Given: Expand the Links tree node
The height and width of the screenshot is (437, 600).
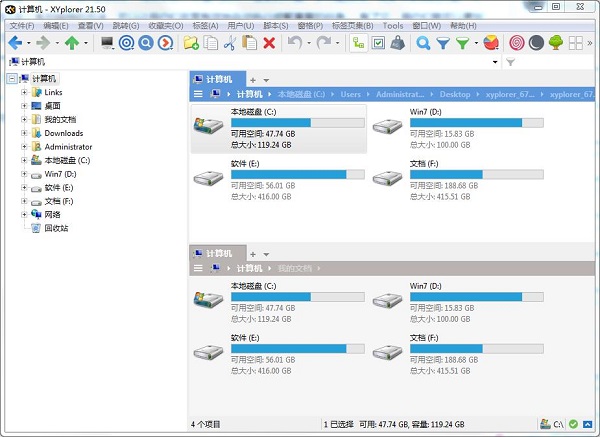Looking at the screenshot, I should point(24,92).
